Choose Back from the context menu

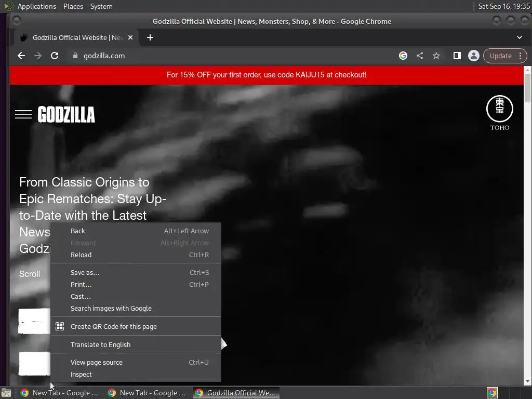click(136, 231)
